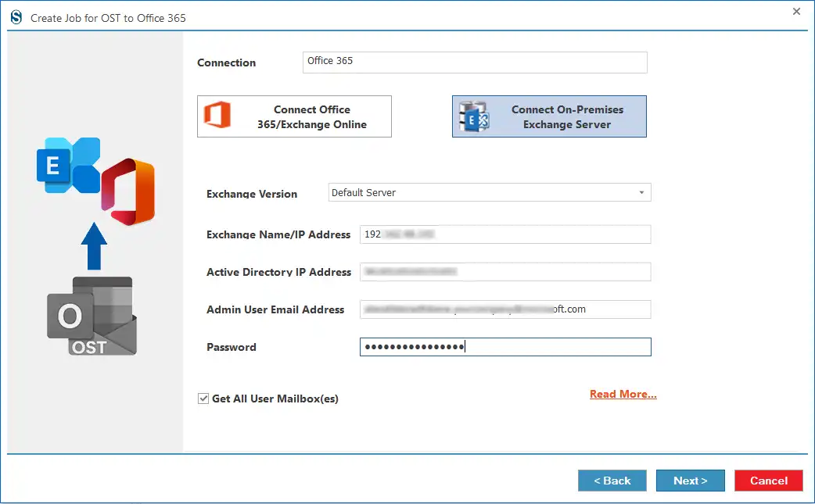Click the Exchange logo in side panel
The width and height of the screenshot is (815, 504).
[x=68, y=165]
